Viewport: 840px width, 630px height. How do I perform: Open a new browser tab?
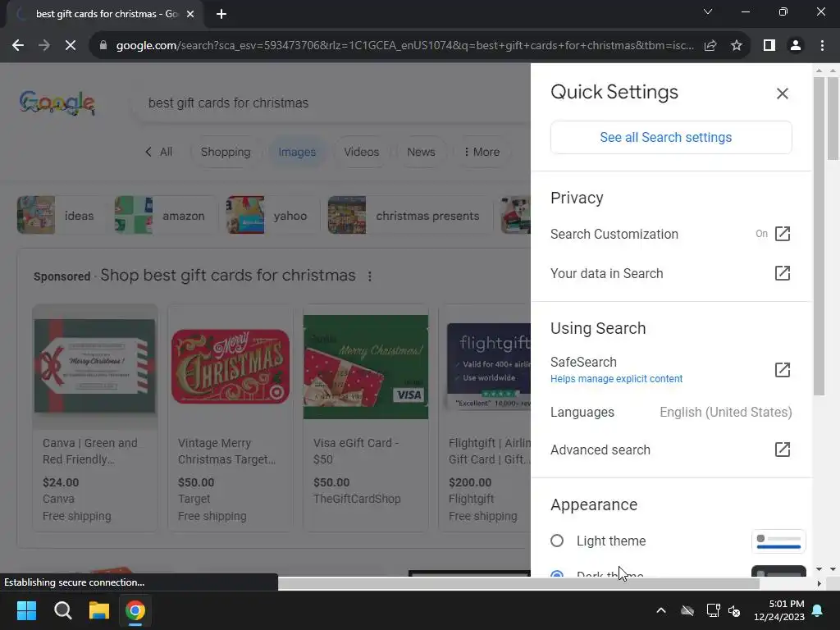pyautogui.click(x=221, y=14)
